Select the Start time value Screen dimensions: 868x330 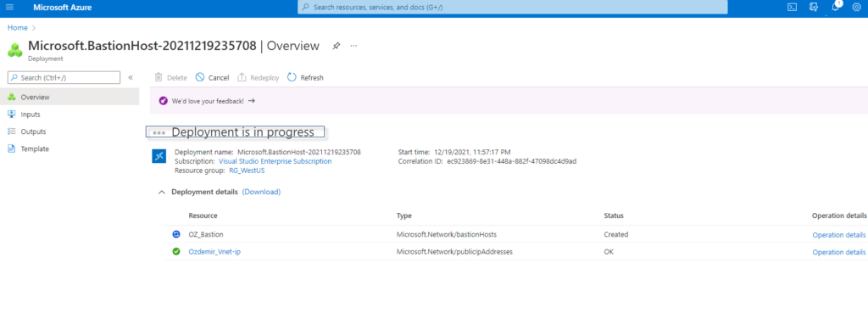tap(472, 152)
